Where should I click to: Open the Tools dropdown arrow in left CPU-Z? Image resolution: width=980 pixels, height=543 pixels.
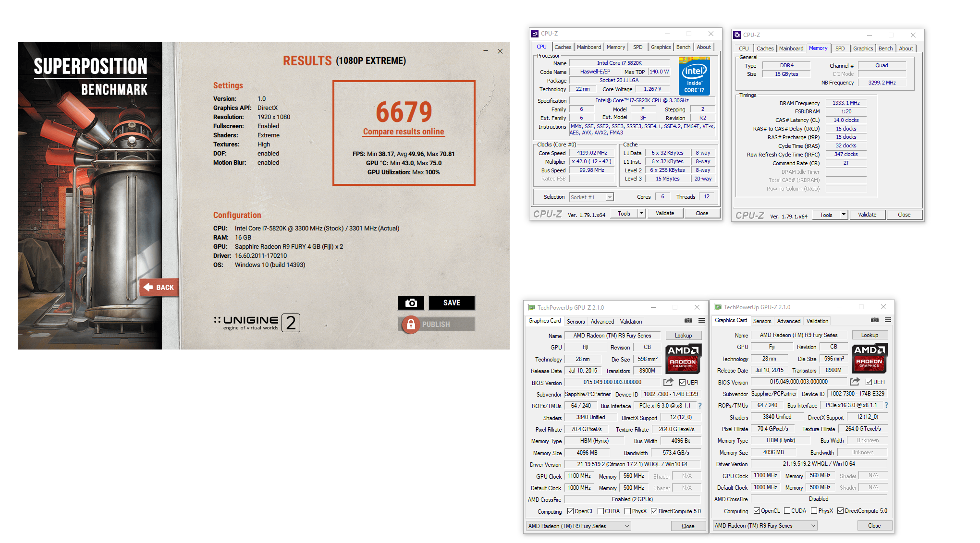coord(641,213)
